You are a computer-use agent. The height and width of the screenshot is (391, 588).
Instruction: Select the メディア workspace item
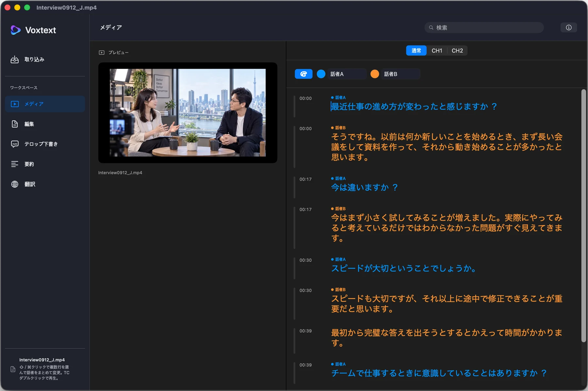click(45, 104)
